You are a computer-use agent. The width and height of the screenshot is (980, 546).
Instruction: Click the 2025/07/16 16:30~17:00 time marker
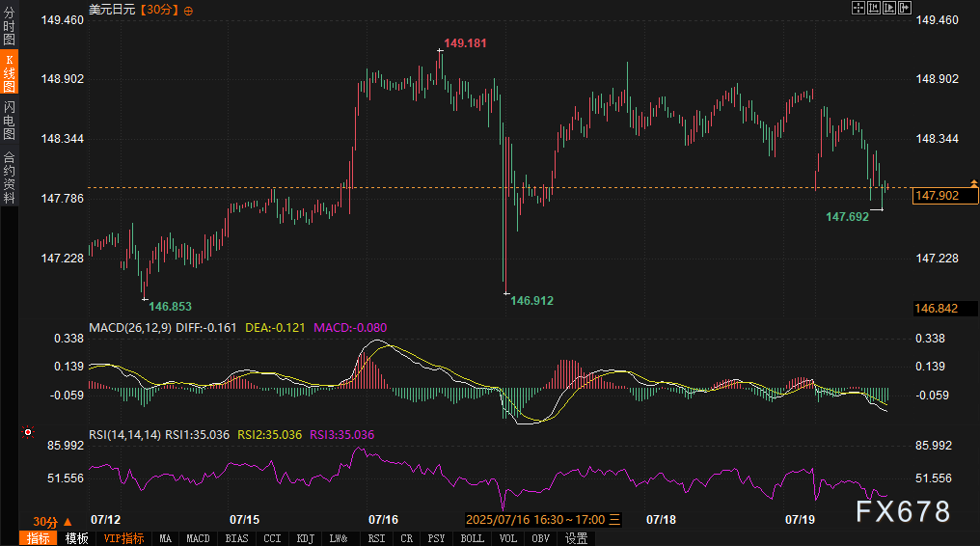534,519
